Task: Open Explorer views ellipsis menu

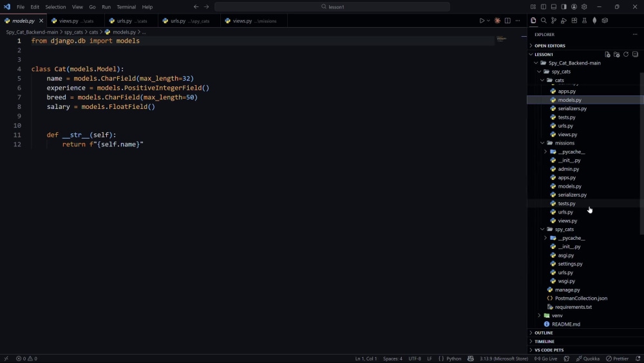Action: point(635,35)
